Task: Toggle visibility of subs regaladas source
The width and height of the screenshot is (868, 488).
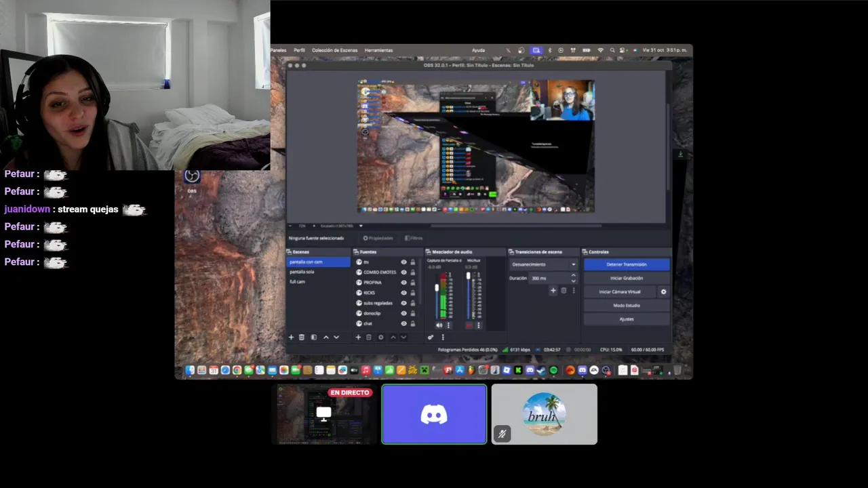Action: (x=403, y=303)
